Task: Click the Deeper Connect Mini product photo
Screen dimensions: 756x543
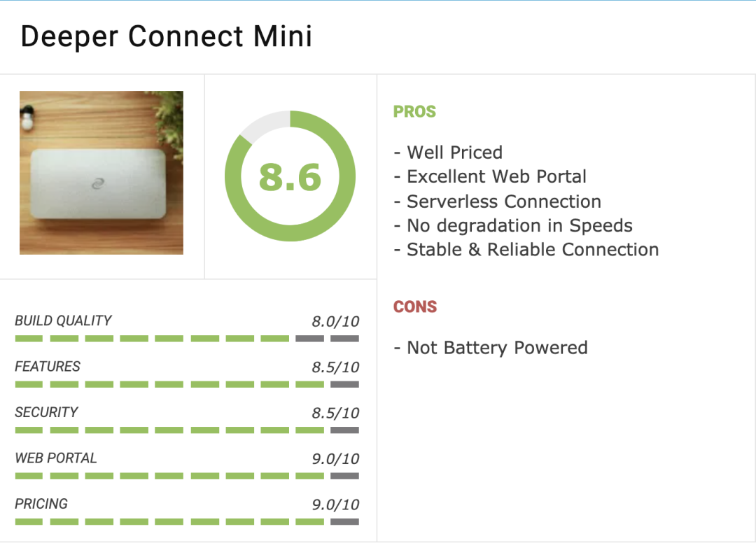Action: (x=101, y=173)
